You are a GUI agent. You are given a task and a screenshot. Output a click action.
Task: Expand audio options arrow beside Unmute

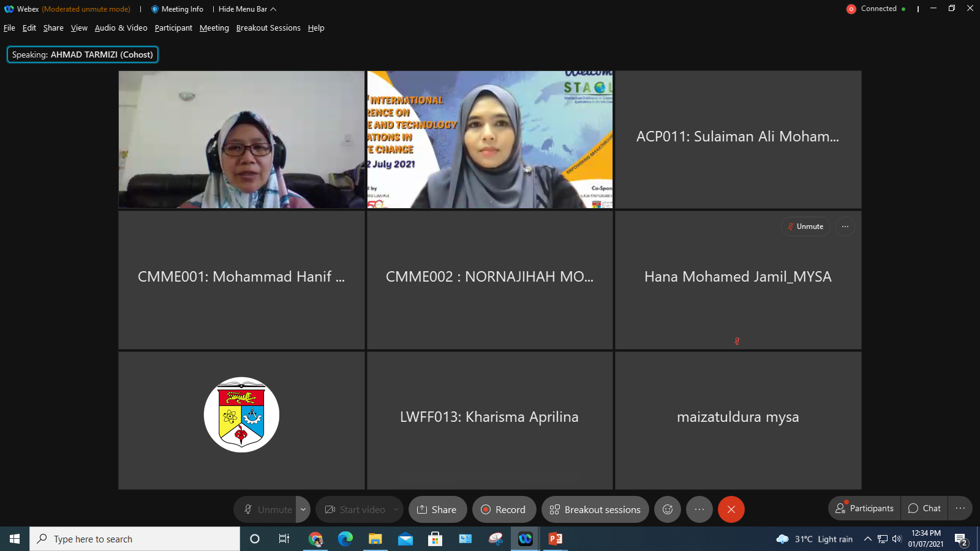pyautogui.click(x=303, y=509)
